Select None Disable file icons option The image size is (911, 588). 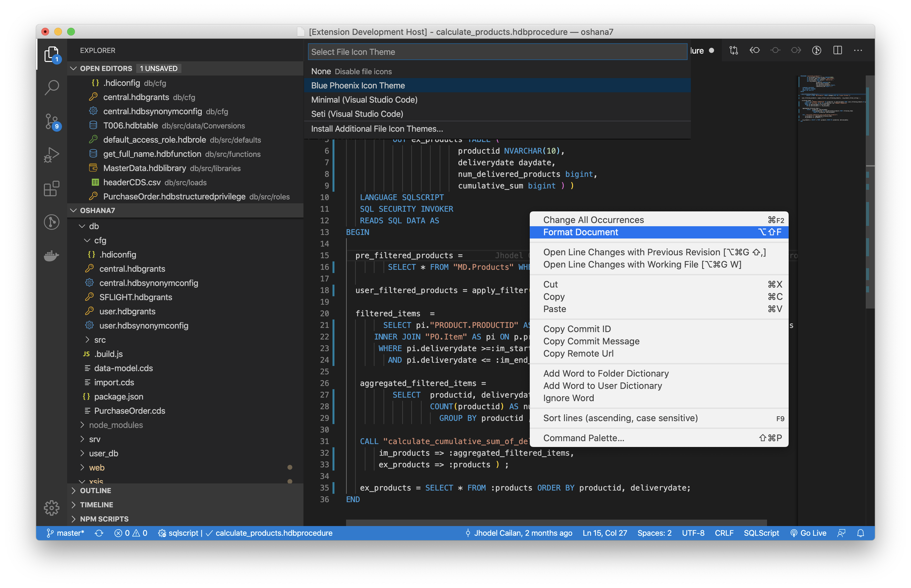tap(352, 72)
